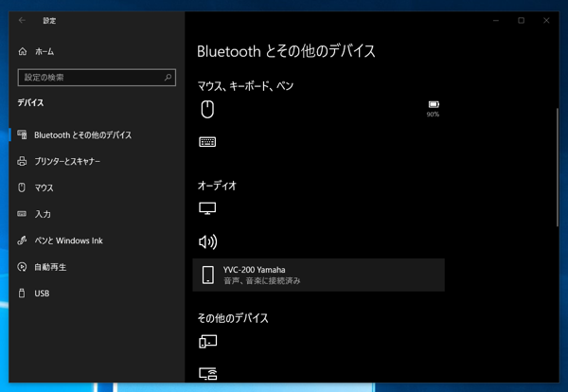
Task: Click the home icon beside ホーム
Action: click(23, 52)
